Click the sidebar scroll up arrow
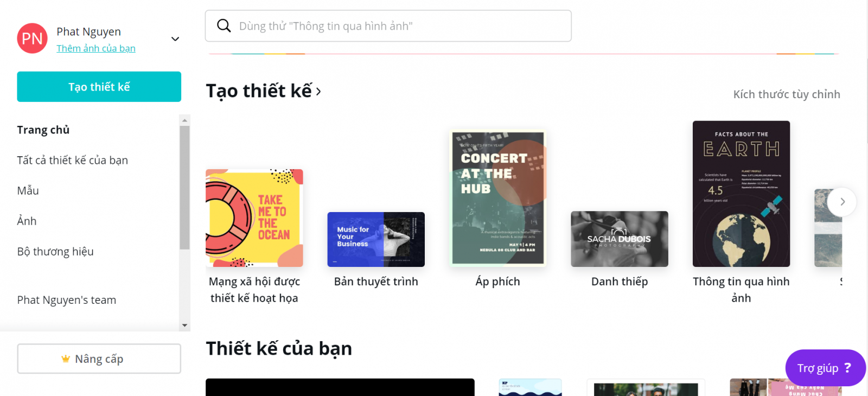This screenshot has height=396, width=868. 184,120
